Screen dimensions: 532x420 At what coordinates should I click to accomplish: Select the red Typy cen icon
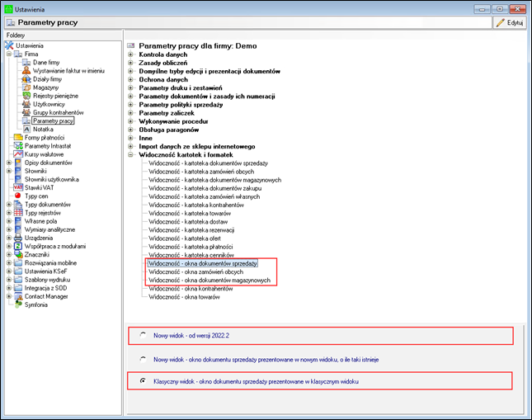[x=18, y=196]
